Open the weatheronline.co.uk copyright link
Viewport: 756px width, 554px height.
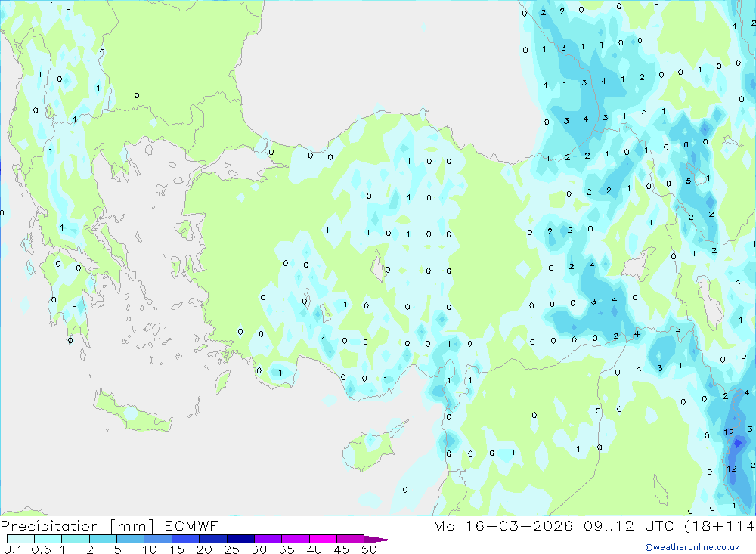tap(692, 547)
